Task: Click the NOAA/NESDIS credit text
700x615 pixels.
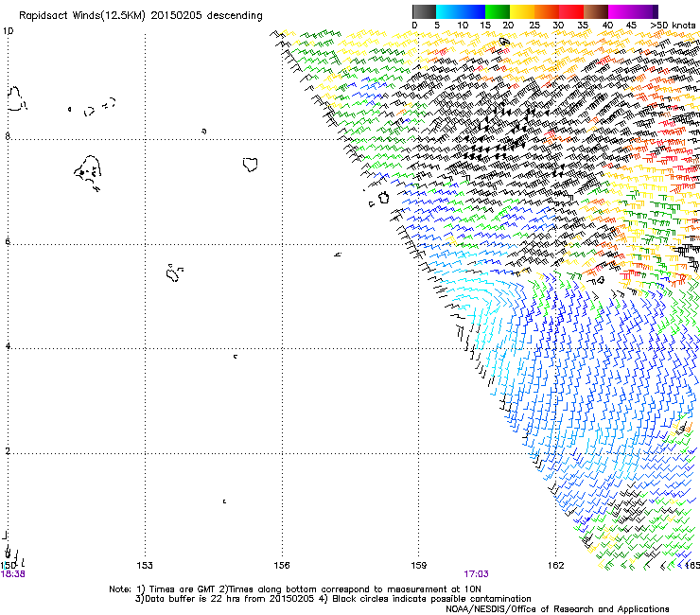Action: point(557,609)
